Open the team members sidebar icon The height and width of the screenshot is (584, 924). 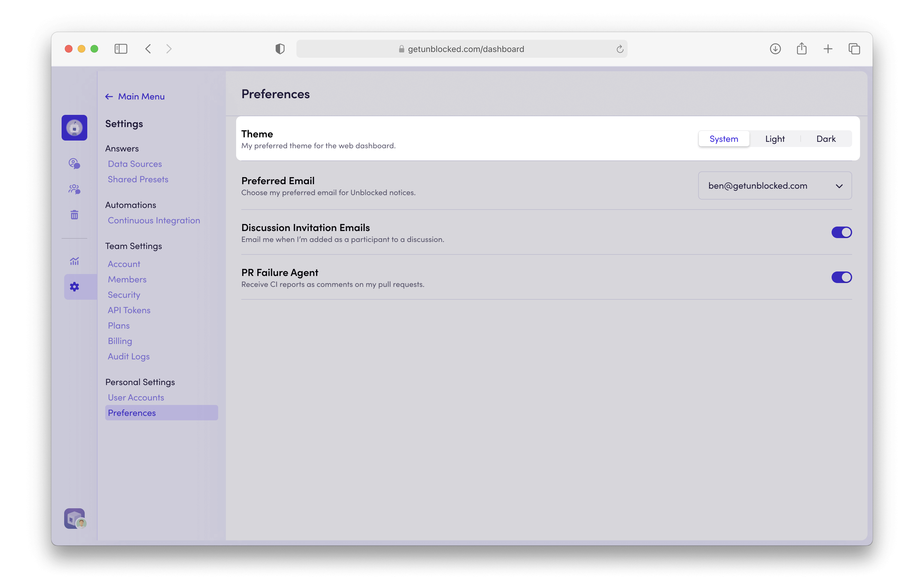[74, 189]
